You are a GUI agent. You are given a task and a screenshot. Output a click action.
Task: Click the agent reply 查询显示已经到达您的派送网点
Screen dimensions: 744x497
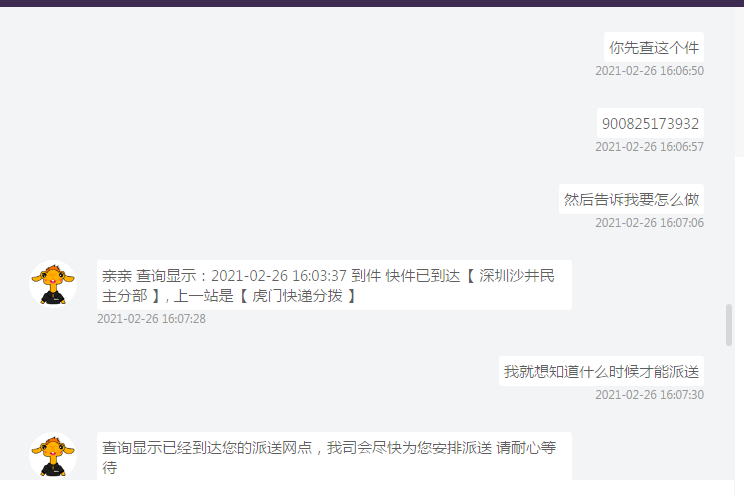[334, 456]
